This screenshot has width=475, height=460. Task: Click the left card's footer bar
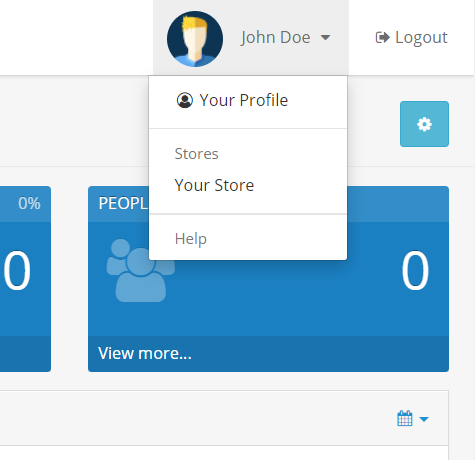[x=25, y=354]
